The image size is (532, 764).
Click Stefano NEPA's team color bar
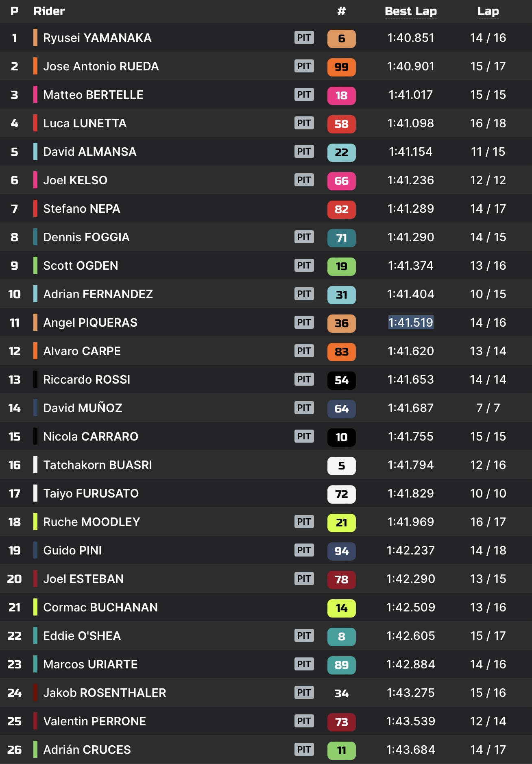[x=35, y=209]
